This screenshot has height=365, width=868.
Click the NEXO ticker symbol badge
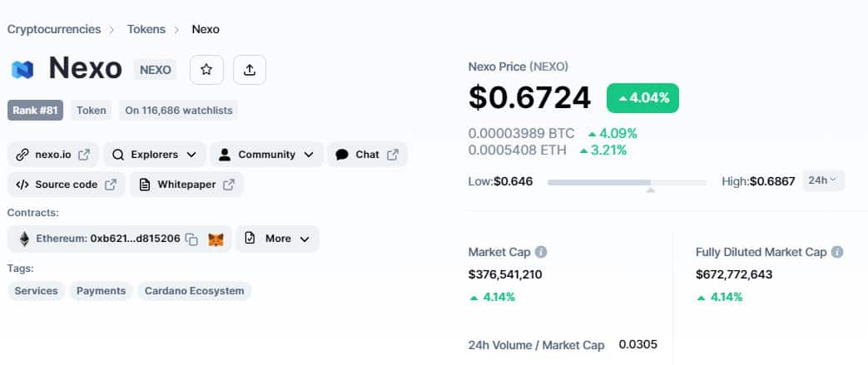pos(155,70)
